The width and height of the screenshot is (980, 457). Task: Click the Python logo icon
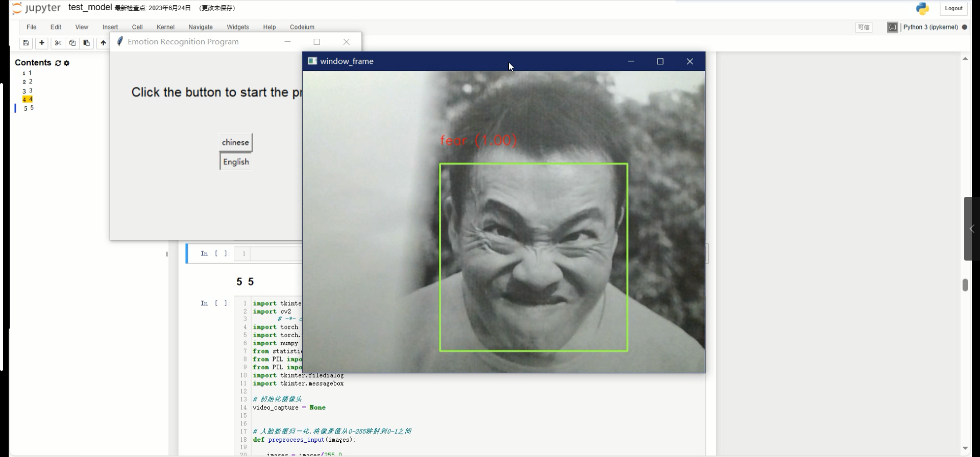[x=922, y=8]
